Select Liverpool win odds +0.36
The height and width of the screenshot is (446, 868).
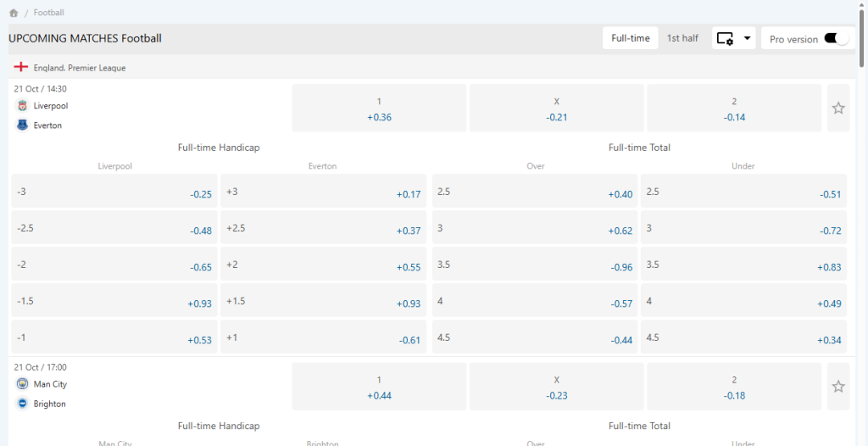click(x=379, y=108)
